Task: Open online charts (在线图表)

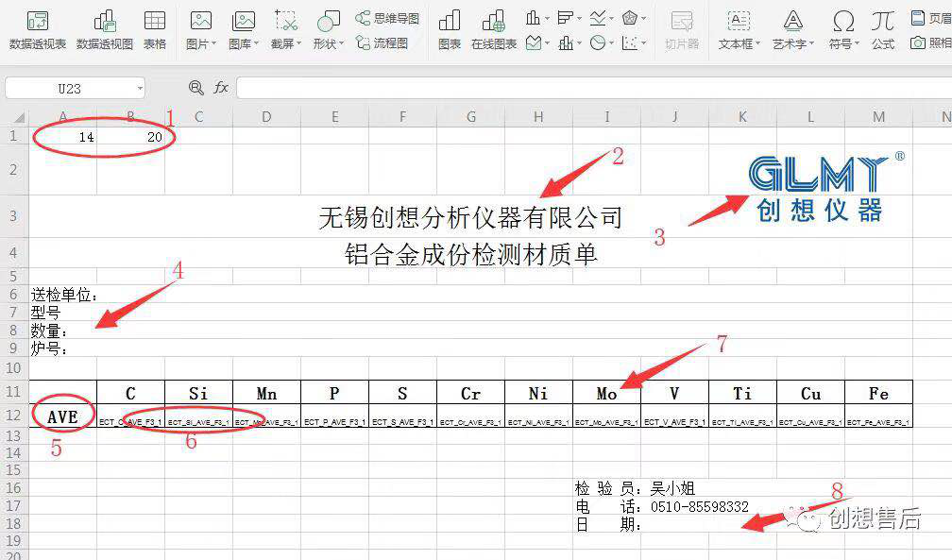Action: pos(494,29)
